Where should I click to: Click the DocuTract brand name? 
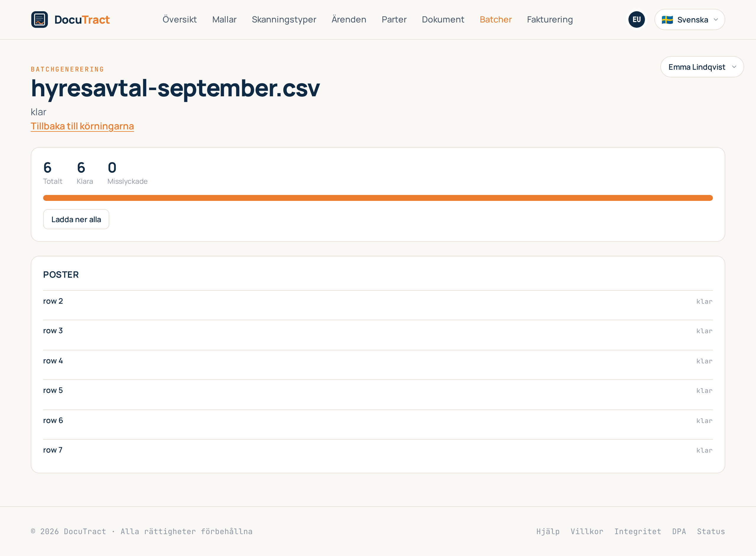coord(82,19)
